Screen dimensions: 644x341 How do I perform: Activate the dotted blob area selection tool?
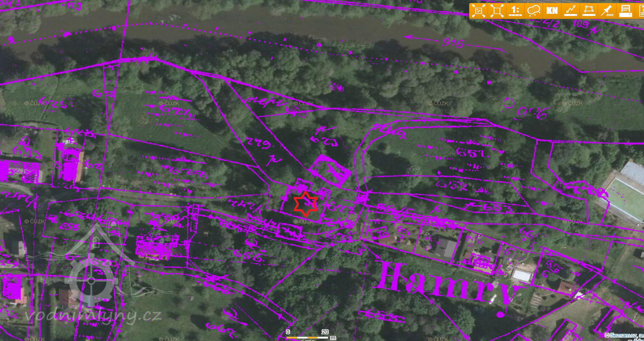click(533, 10)
